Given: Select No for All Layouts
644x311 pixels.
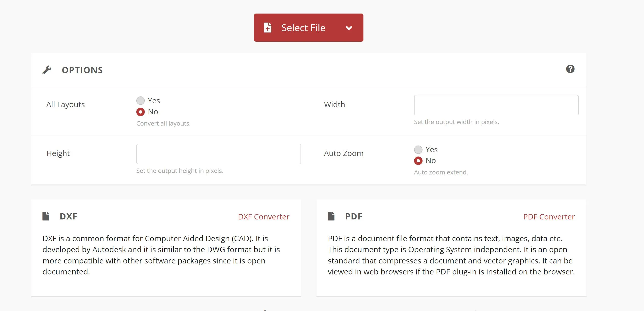Looking at the screenshot, I should [141, 112].
